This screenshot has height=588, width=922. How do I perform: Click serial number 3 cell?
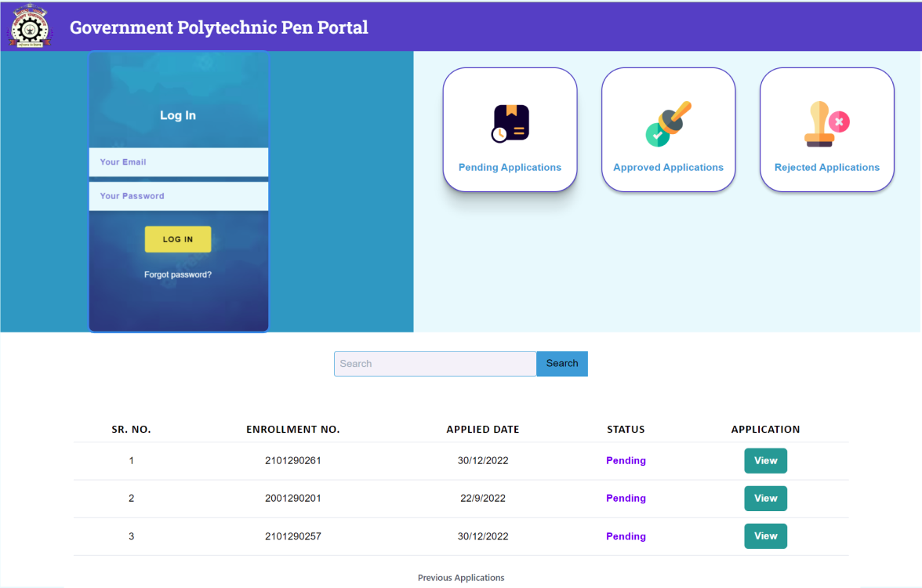click(131, 536)
